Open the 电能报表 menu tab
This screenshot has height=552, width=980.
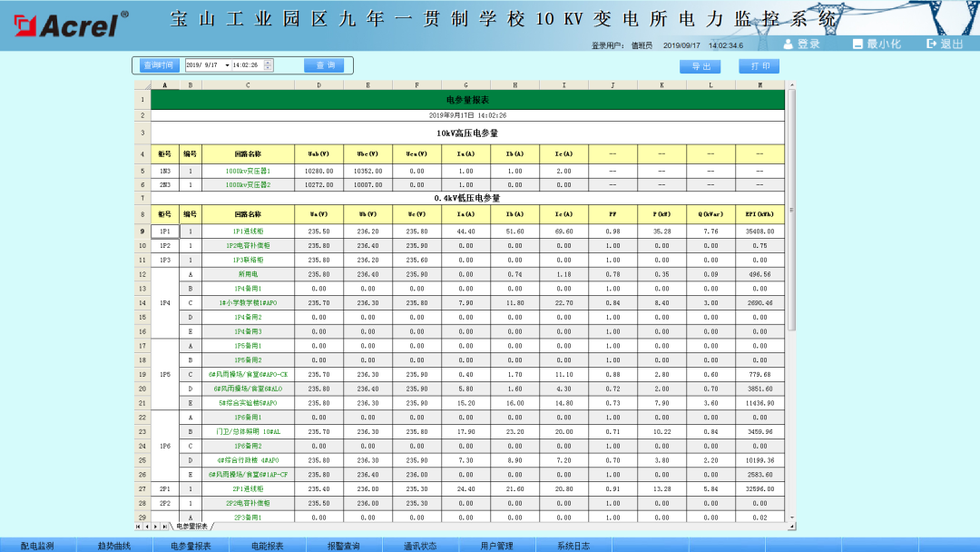[x=268, y=545]
